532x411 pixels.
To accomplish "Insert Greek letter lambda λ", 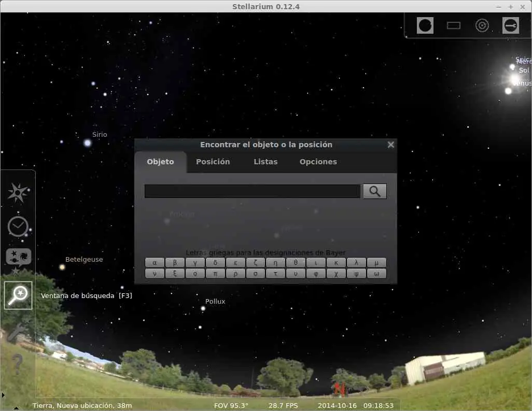I will pyautogui.click(x=356, y=262).
